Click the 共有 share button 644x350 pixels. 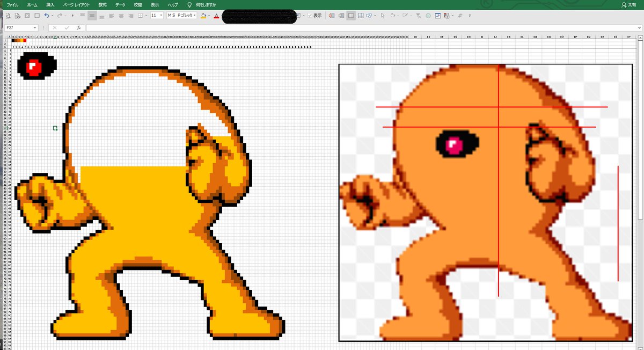coord(628,4)
